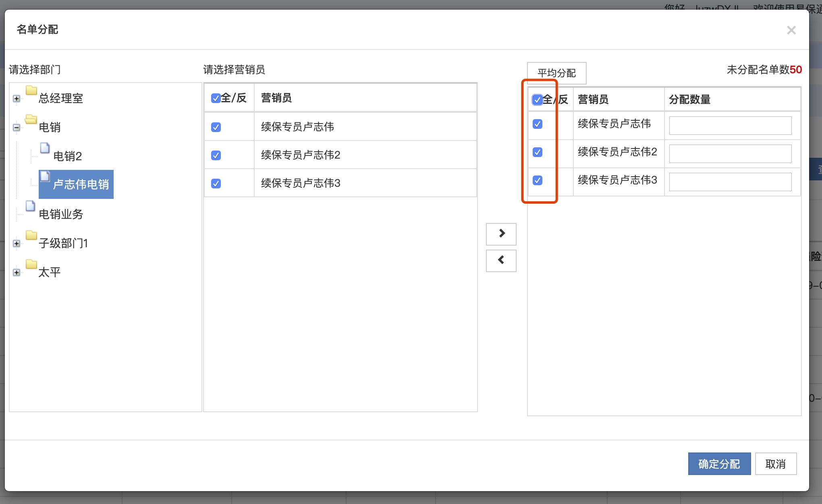Viewport: 822px width, 504px height.
Task: Uncheck 续保专员卢志伟3 in the allocation table
Action: [538, 180]
